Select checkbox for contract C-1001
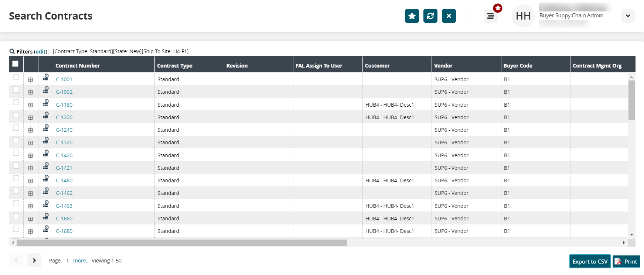644x275 pixels. [16, 77]
